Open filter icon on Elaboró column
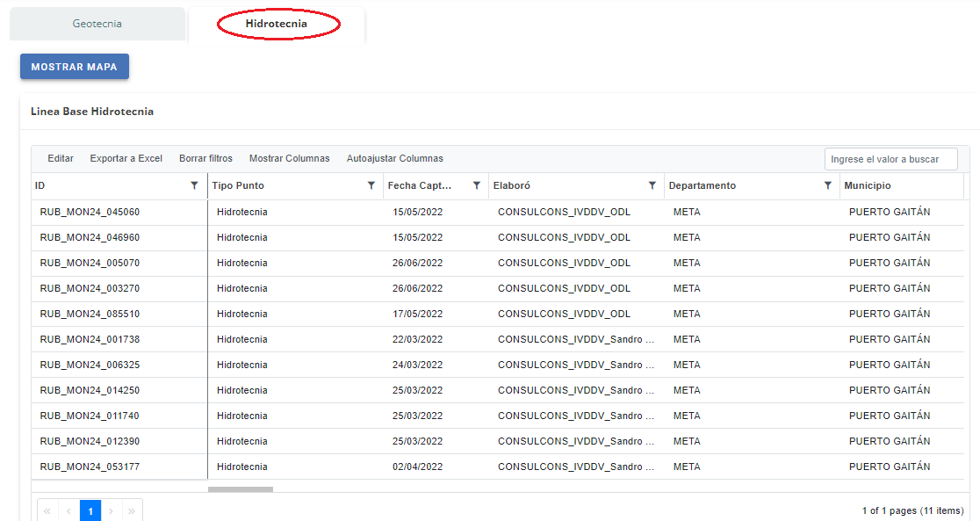The image size is (980, 521). click(x=652, y=186)
